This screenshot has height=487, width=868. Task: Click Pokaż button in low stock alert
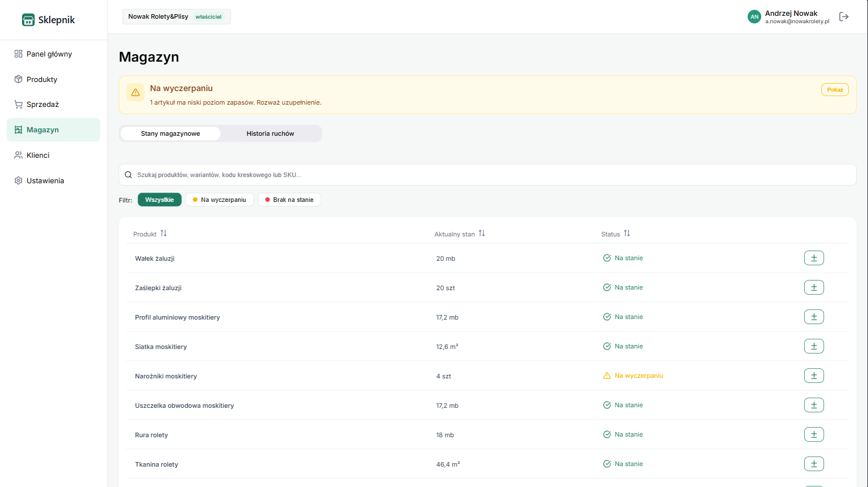coord(835,90)
